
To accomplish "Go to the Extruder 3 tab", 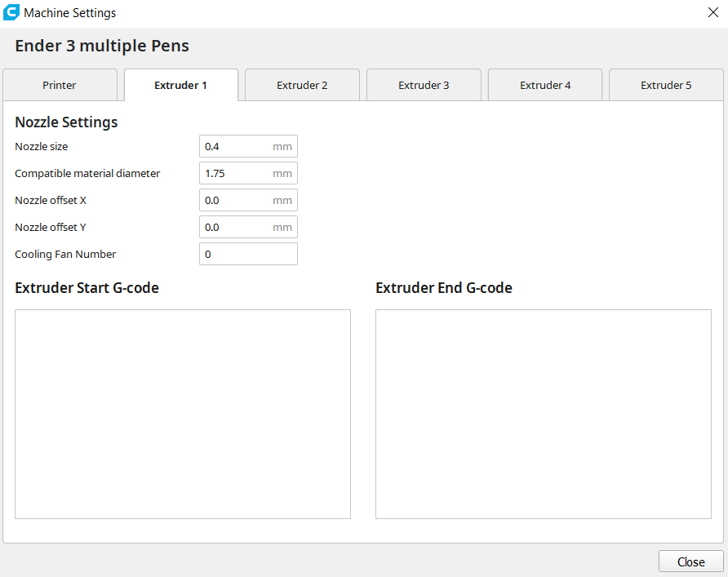I will [424, 85].
